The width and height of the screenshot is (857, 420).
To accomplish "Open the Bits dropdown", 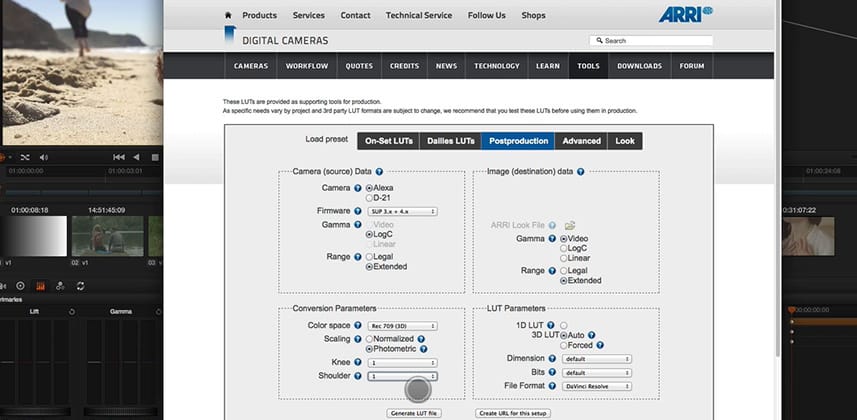I will [x=597, y=373].
